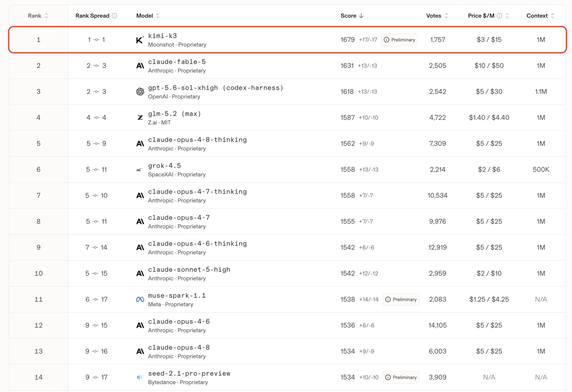This screenshot has height=392, width=572.
Task: Click the Rank Spread info icon
Action: click(x=114, y=16)
